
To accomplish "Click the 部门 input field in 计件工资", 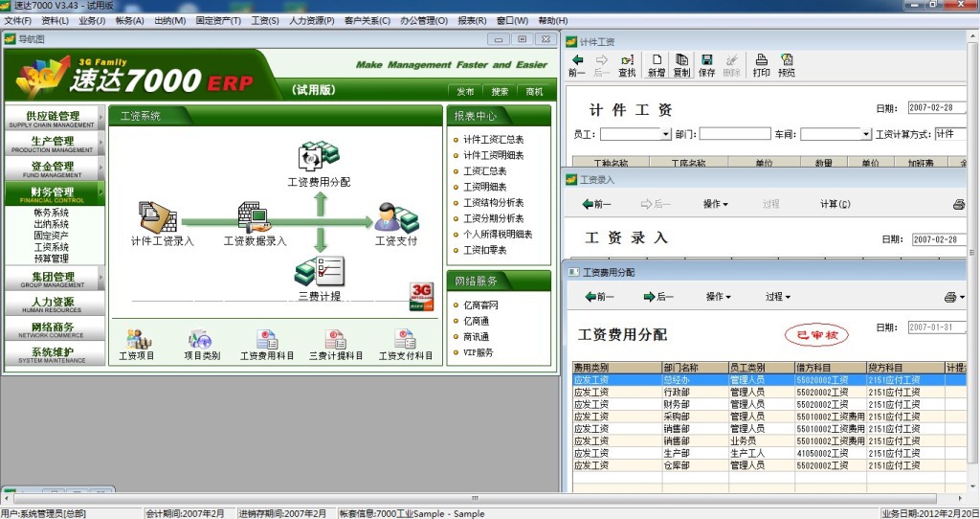I will 734,134.
